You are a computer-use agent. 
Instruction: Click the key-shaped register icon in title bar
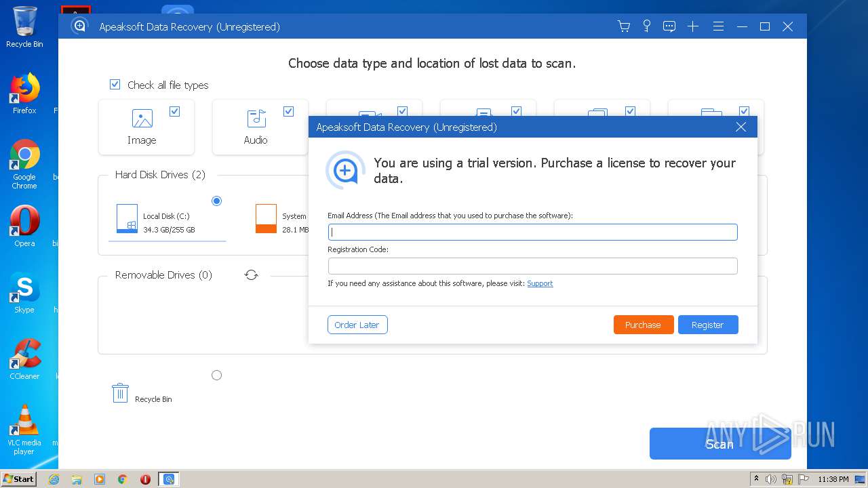[x=647, y=26]
